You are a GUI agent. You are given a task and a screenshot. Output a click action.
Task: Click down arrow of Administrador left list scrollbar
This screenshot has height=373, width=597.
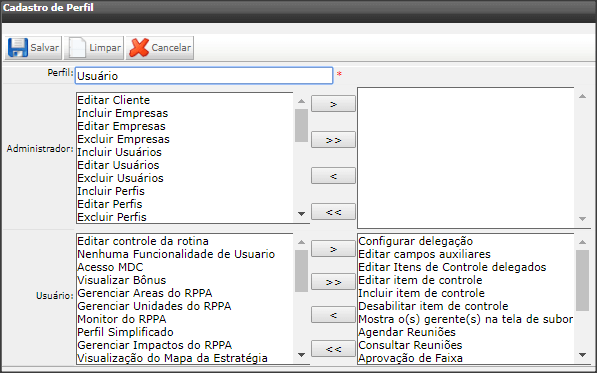tap(301, 214)
